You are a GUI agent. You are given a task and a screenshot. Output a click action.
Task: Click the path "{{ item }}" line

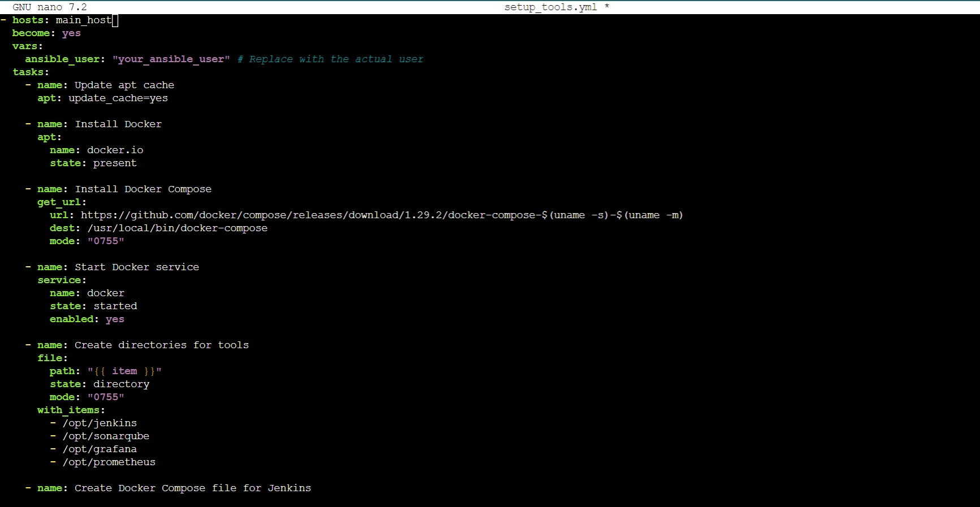[106, 371]
